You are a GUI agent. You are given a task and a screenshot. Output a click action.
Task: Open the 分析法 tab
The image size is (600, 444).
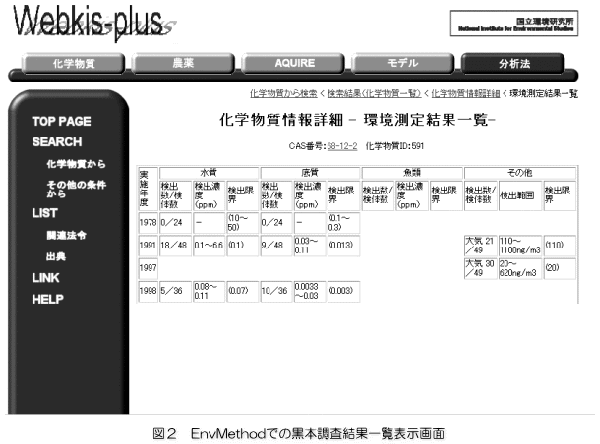click(513, 64)
